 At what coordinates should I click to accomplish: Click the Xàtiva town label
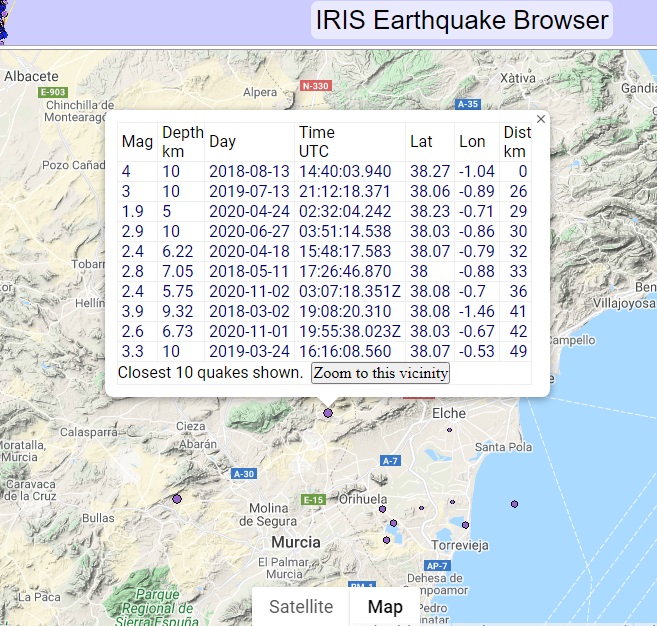[x=518, y=78]
